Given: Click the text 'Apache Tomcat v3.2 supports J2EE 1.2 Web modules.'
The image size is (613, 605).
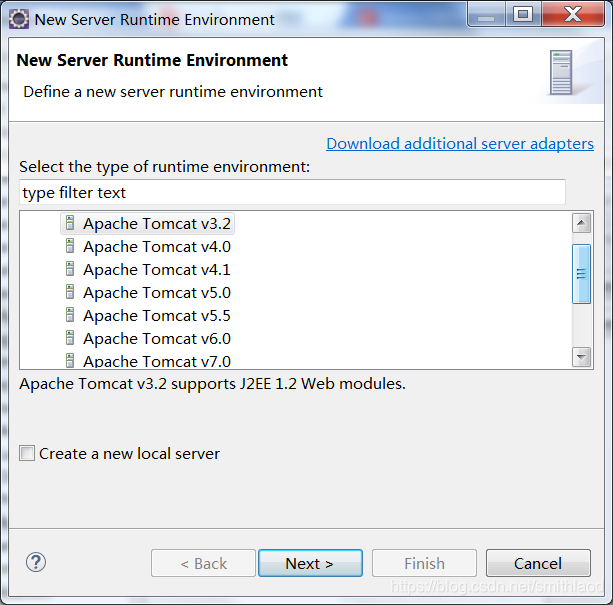Looking at the screenshot, I should [x=213, y=384].
